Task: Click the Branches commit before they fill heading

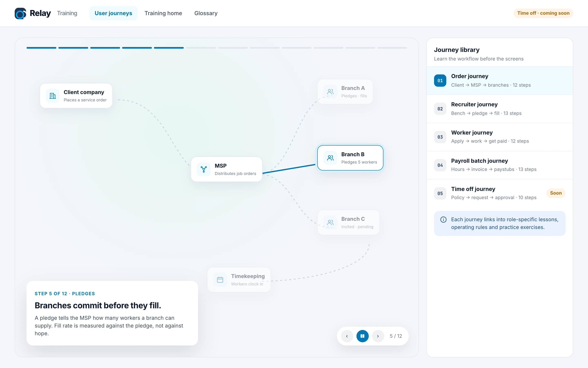Action: coord(98,305)
